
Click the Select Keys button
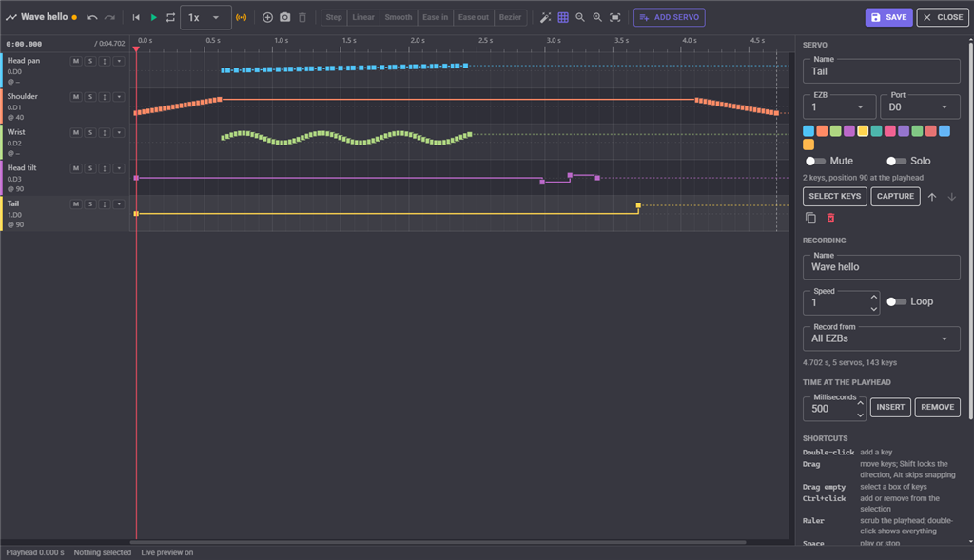click(x=835, y=196)
